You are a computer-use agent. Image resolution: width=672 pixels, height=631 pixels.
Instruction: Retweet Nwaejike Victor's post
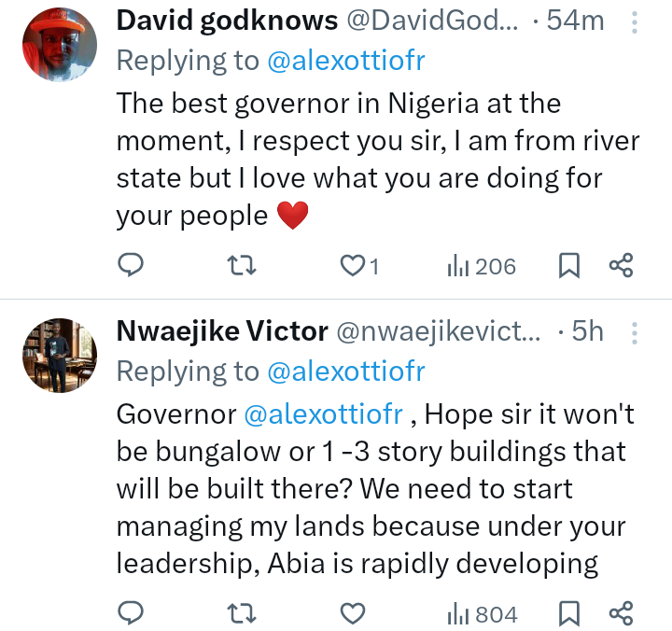pos(243,613)
